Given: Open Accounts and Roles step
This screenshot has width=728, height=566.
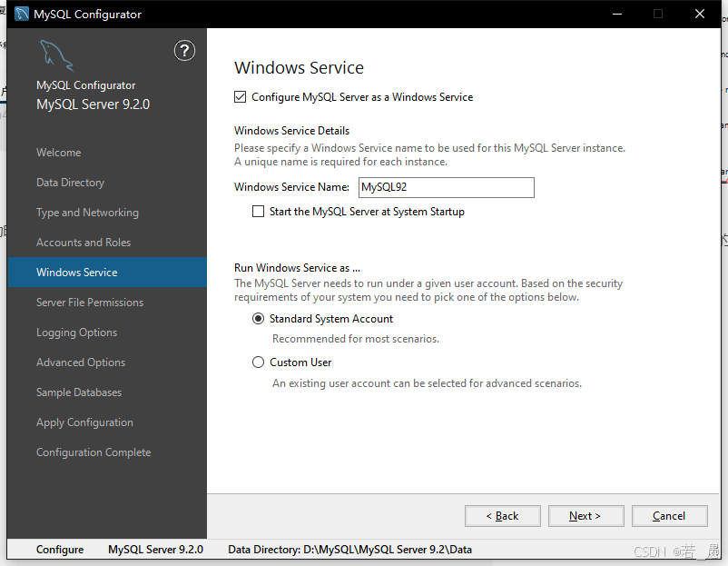Looking at the screenshot, I should (x=84, y=243).
